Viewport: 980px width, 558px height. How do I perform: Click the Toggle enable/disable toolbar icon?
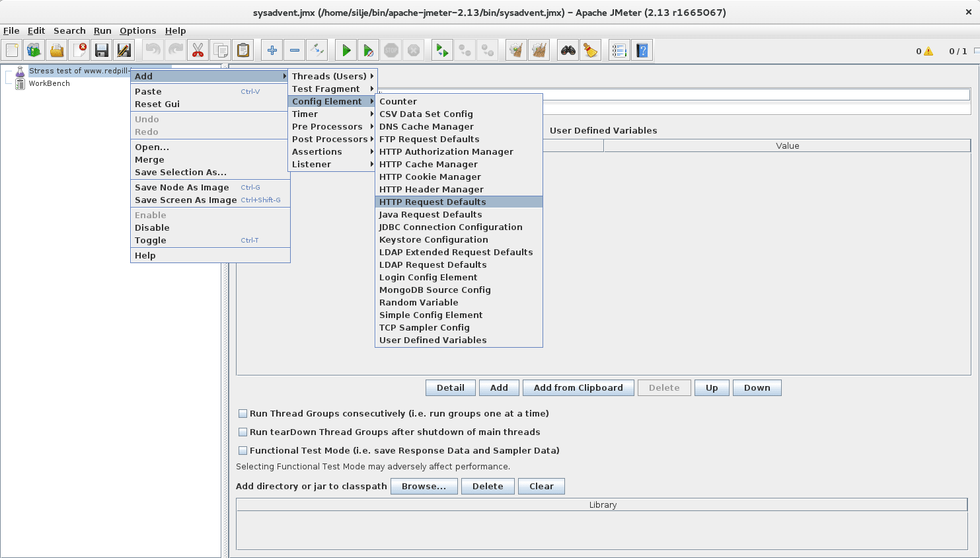(x=317, y=50)
